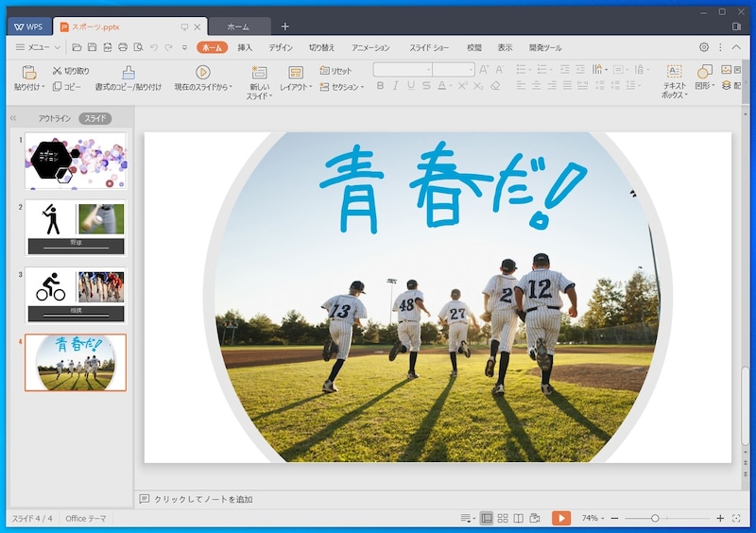Viewport: 756px width, 533px height.
Task: Switch the side panel to アウトライン
Action: (x=54, y=119)
